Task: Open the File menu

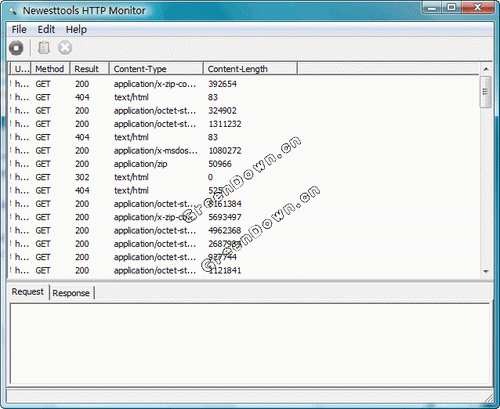Action: tap(19, 29)
